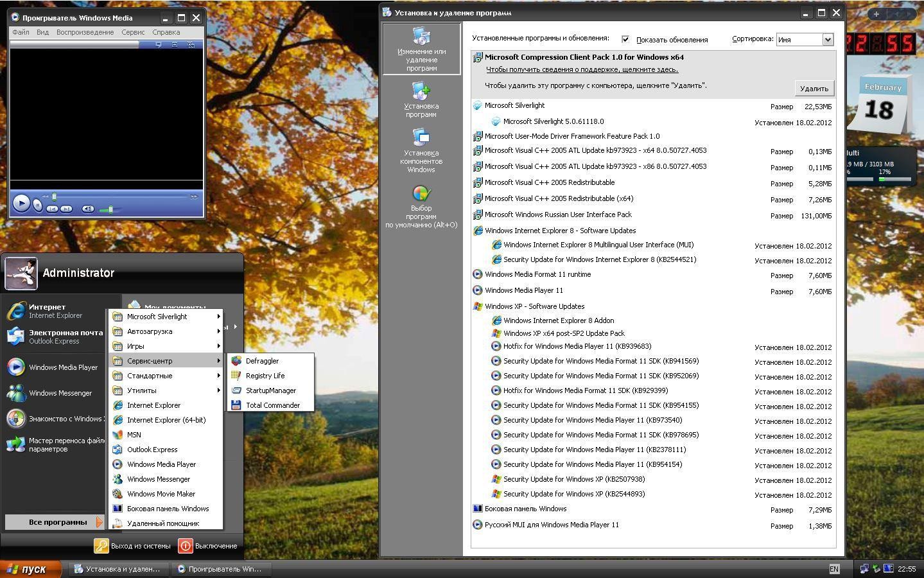Open the Воспроизведение menu
This screenshot has width=924, height=578.
tap(85, 32)
